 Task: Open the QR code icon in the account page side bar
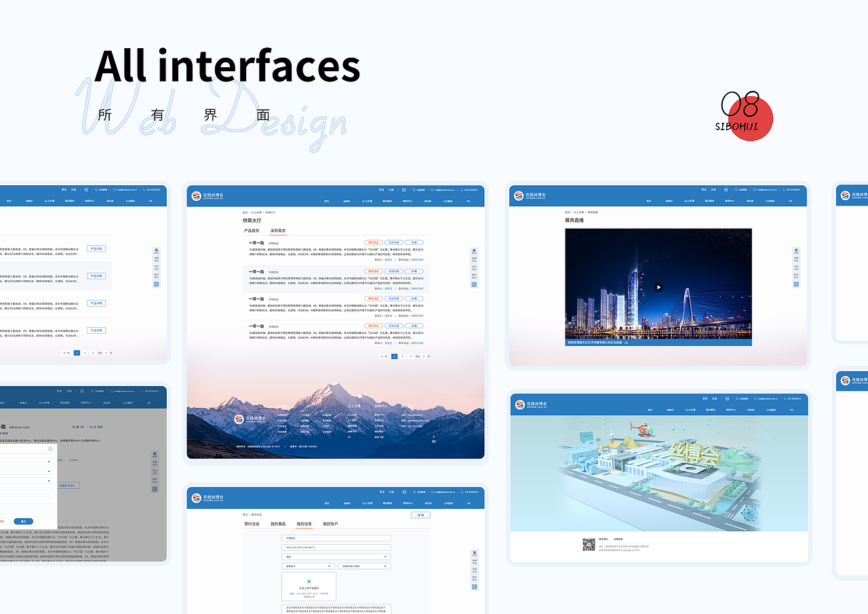pyautogui.click(x=474, y=587)
